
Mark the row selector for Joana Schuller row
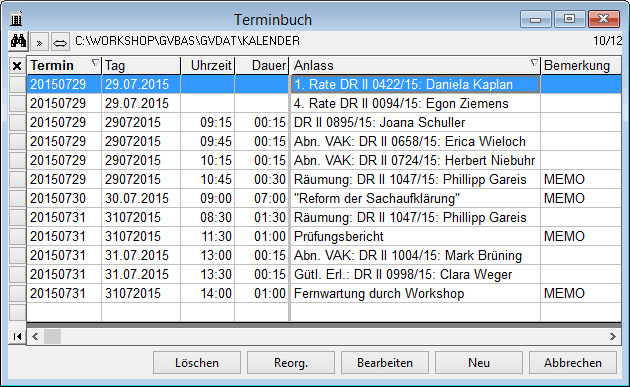coord(17,122)
